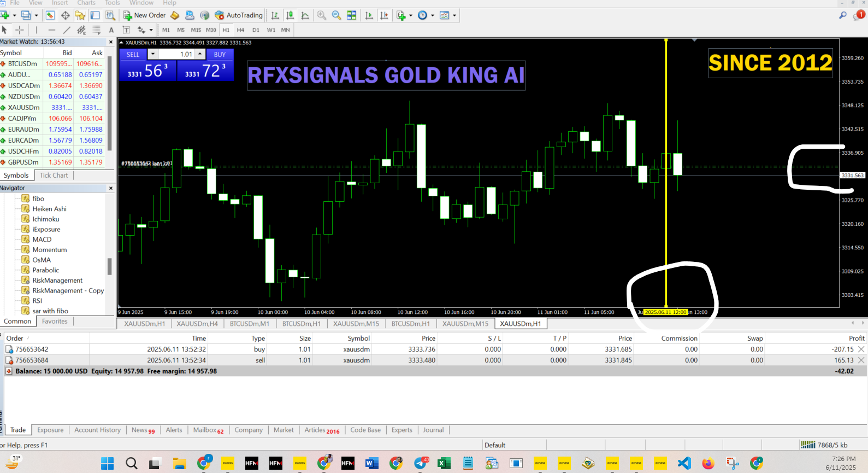Close the Market Watch panel

(x=111, y=42)
